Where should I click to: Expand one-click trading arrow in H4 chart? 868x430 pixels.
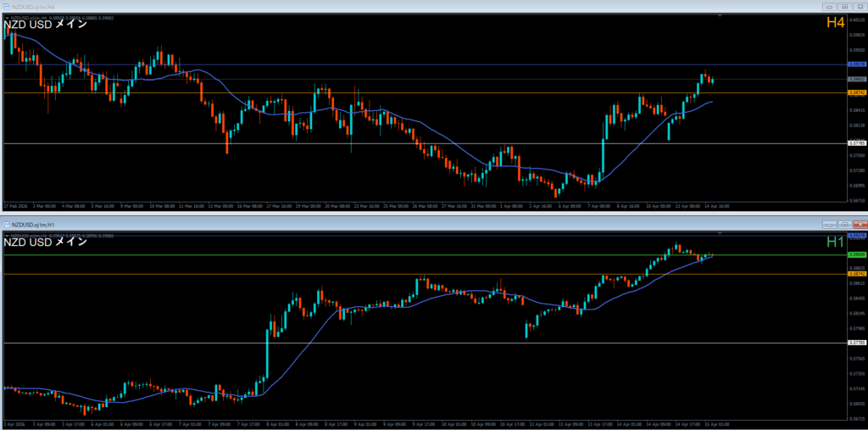coord(6,17)
